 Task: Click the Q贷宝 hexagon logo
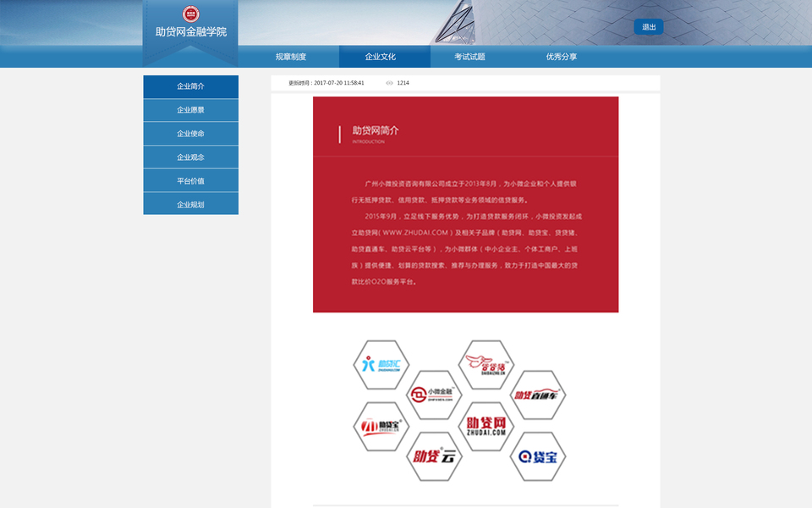[538, 456]
